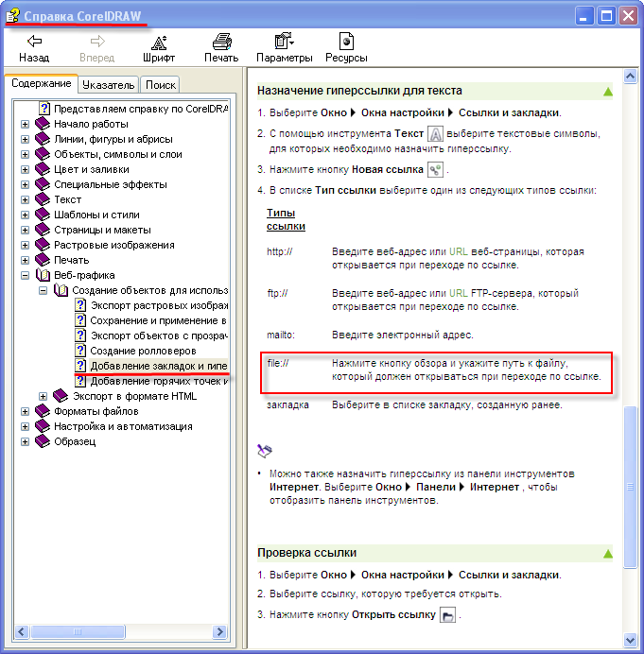Click the Начало работы book icon
The image size is (644, 654).
click(x=43, y=124)
